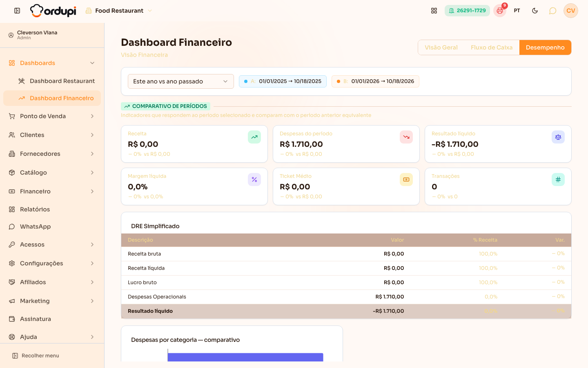Click the Ticket Médio banknote icon
This screenshot has height=368, width=588.
pyautogui.click(x=406, y=180)
